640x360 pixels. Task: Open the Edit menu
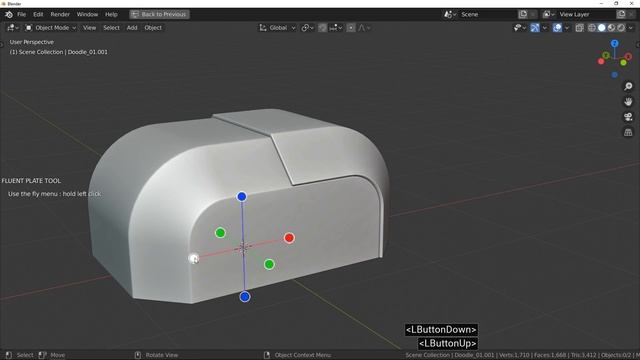38,14
